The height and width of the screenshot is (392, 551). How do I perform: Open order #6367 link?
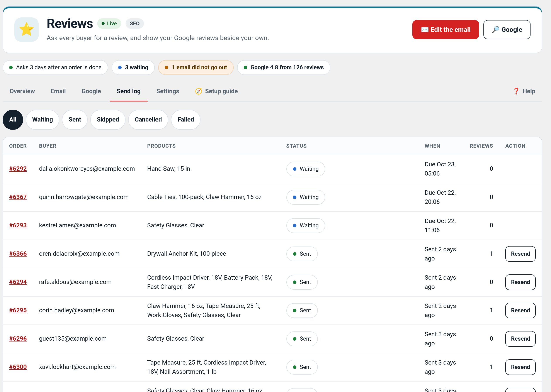18,197
